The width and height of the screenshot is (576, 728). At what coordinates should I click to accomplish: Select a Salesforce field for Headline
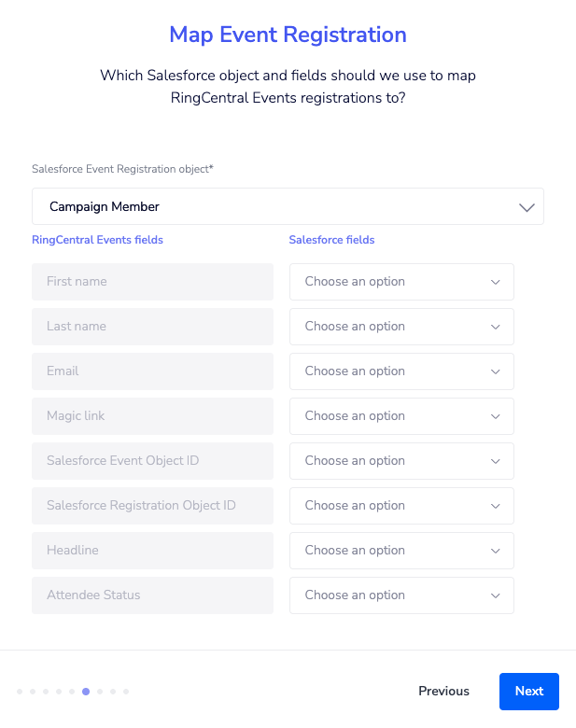[401, 551]
